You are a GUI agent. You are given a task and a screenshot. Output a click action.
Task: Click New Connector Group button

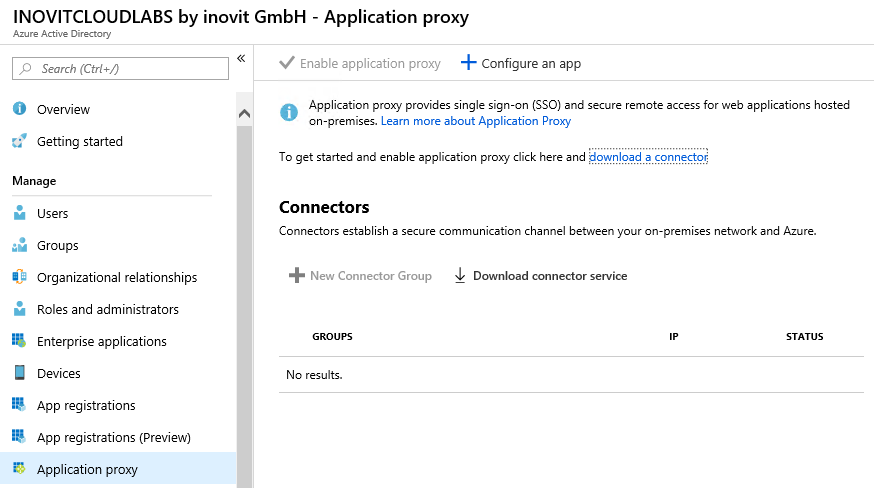tap(360, 276)
